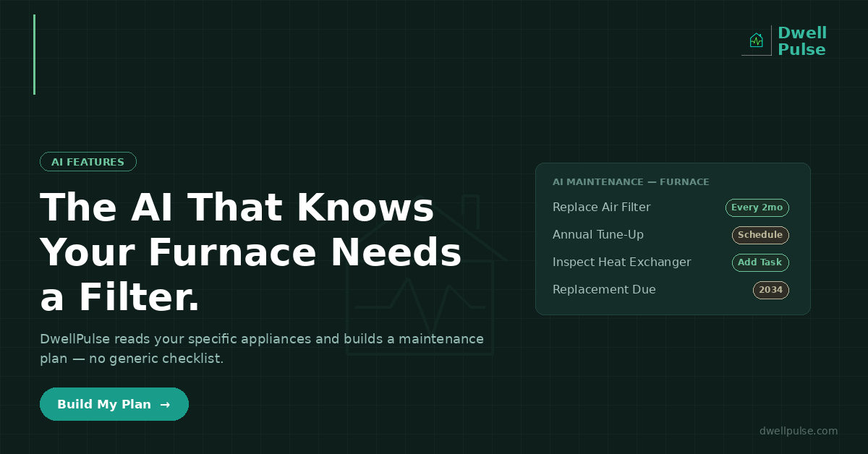Viewport: 868px width, 454px height.
Task: Click the headline 'The AI That Knows'
Action: (x=237, y=208)
